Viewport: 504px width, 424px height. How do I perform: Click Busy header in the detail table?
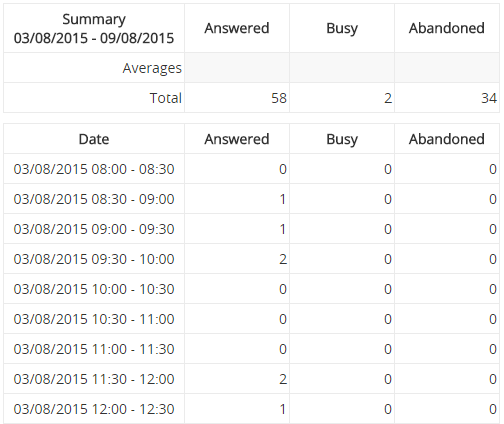pos(342,139)
